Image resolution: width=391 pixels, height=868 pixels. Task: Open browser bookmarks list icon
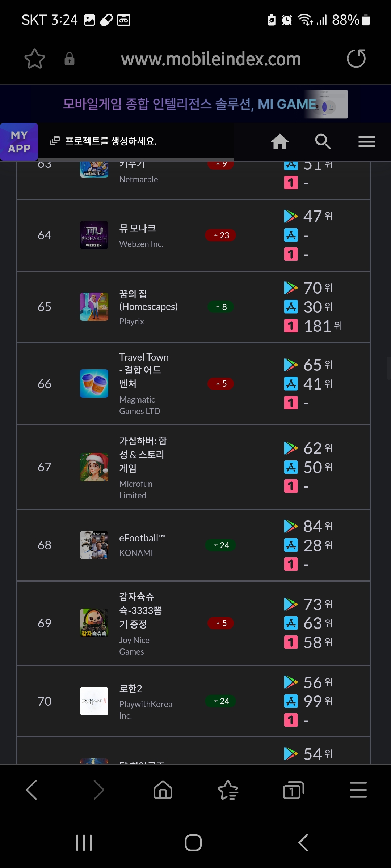tap(228, 790)
